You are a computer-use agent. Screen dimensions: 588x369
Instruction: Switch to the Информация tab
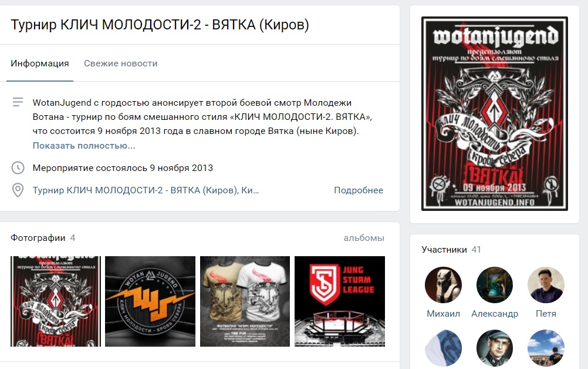pos(40,63)
